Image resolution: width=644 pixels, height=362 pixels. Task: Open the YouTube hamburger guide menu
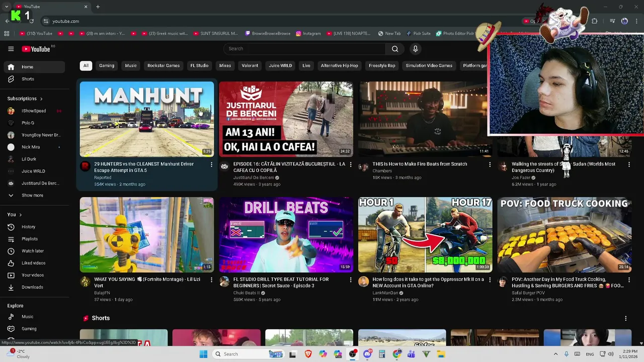pyautogui.click(x=11, y=49)
